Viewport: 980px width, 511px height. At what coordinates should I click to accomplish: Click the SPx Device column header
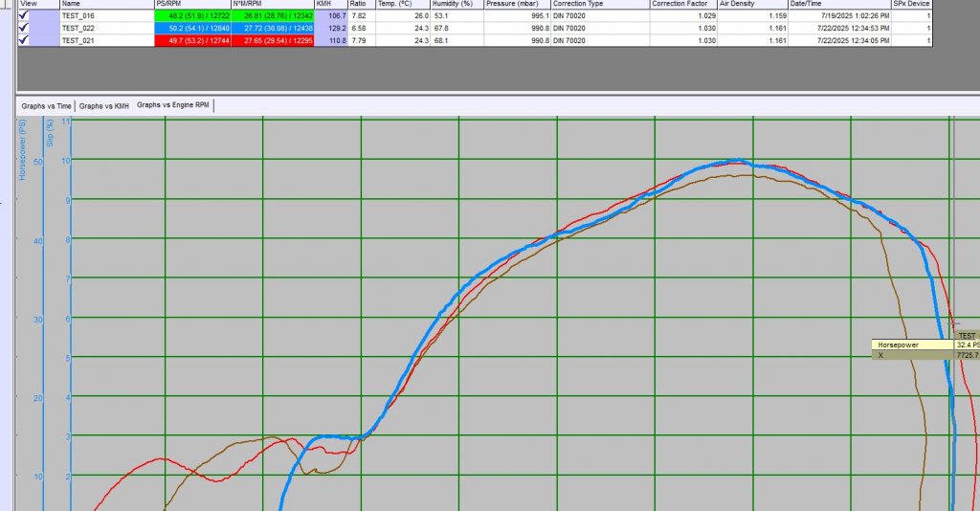tap(912, 4)
